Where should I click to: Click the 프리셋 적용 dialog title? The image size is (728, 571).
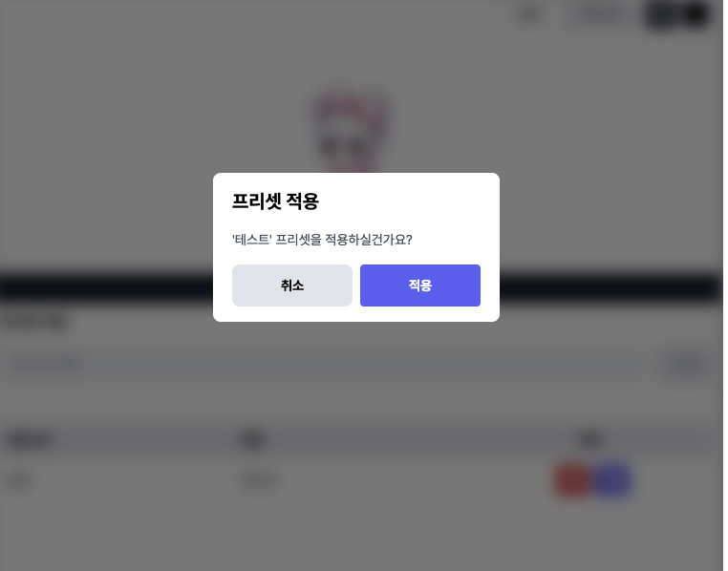coord(275,201)
